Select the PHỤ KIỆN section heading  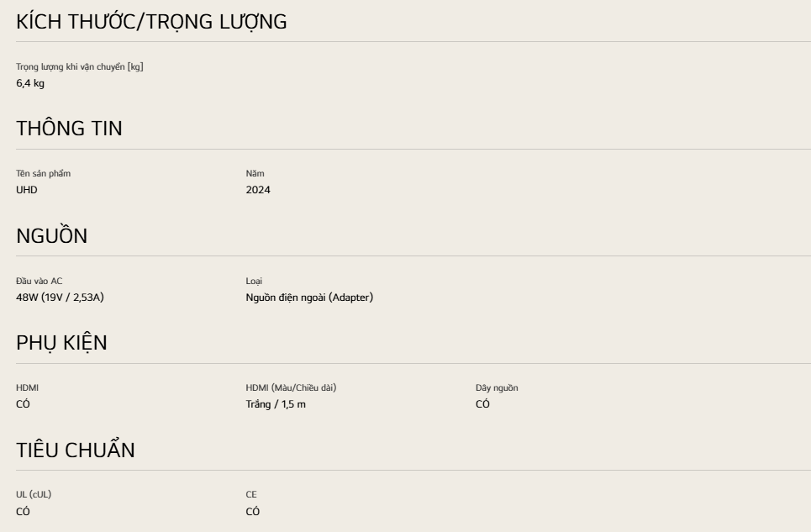click(61, 343)
